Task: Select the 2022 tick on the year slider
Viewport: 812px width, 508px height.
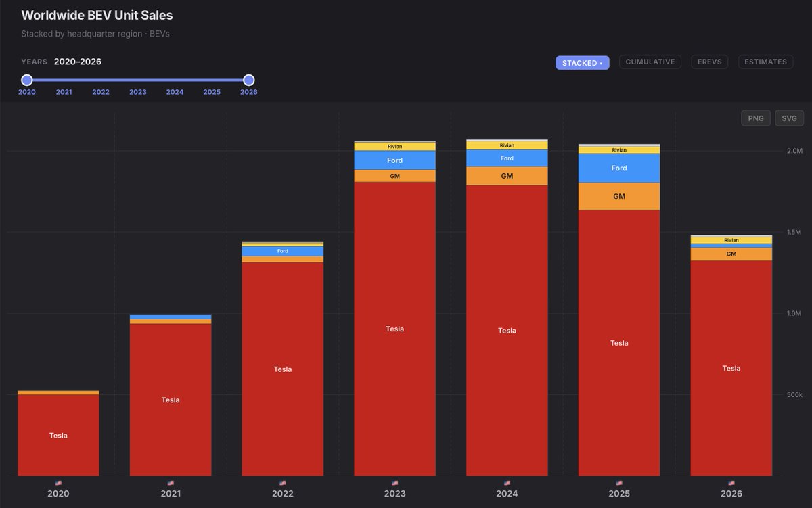Action: 101,92
